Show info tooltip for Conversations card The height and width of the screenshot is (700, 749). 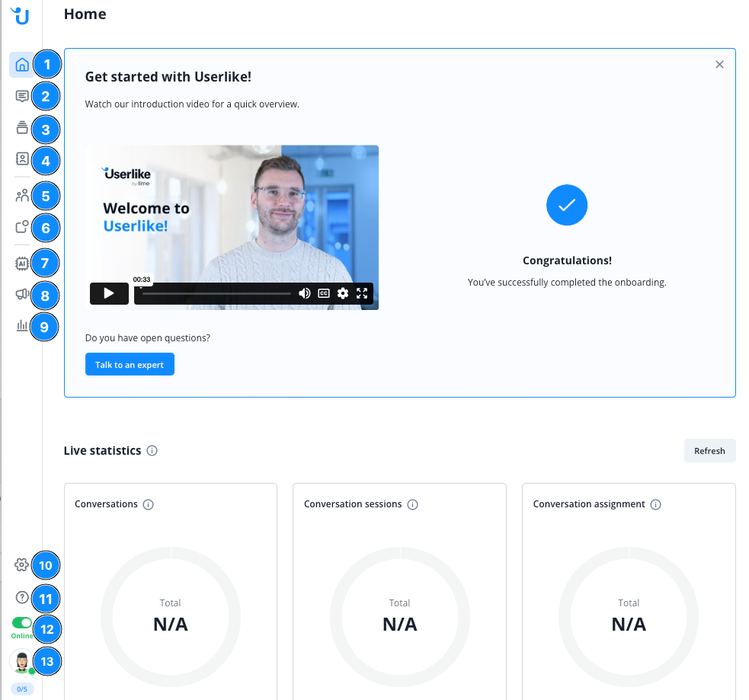148,505
